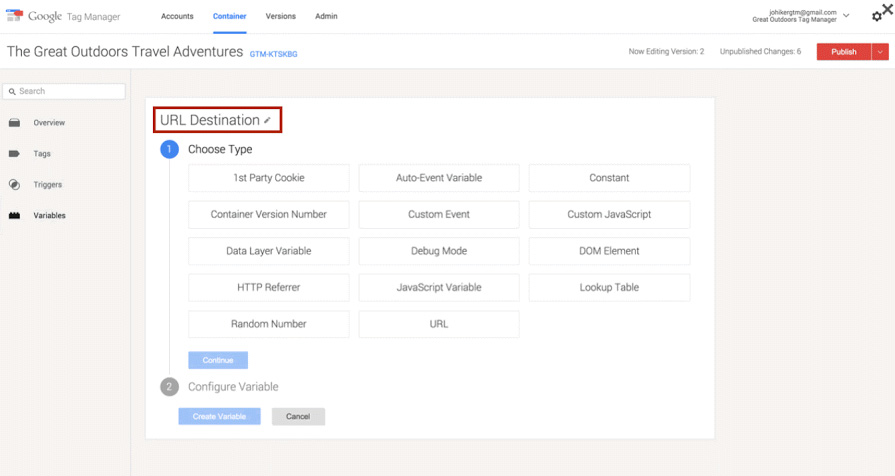The width and height of the screenshot is (895, 476).
Task: Select the JavaScript Variable type
Action: tap(439, 288)
